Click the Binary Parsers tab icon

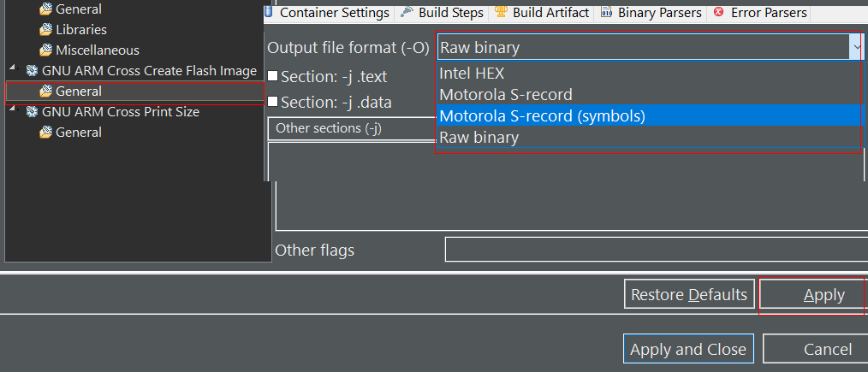pos(607,12)
